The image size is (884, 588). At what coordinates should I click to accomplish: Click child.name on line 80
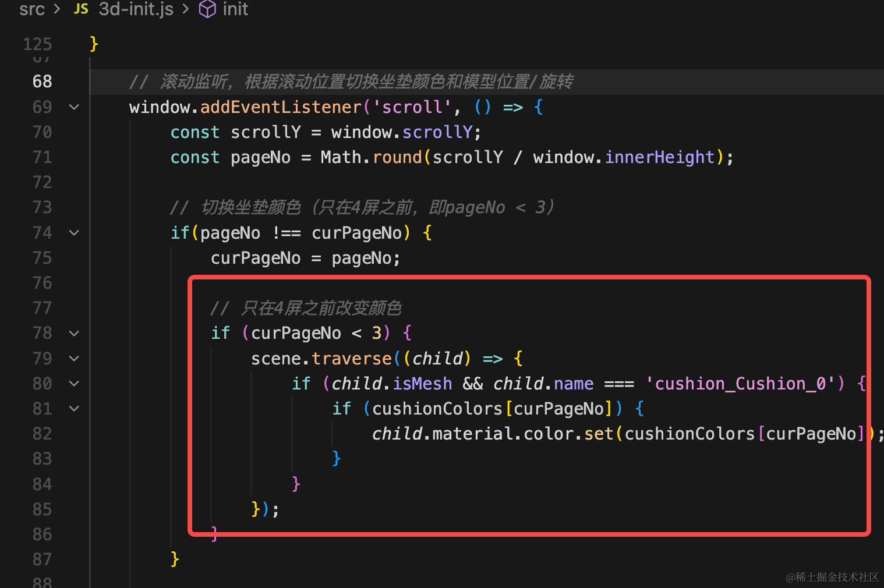point(543,384)
